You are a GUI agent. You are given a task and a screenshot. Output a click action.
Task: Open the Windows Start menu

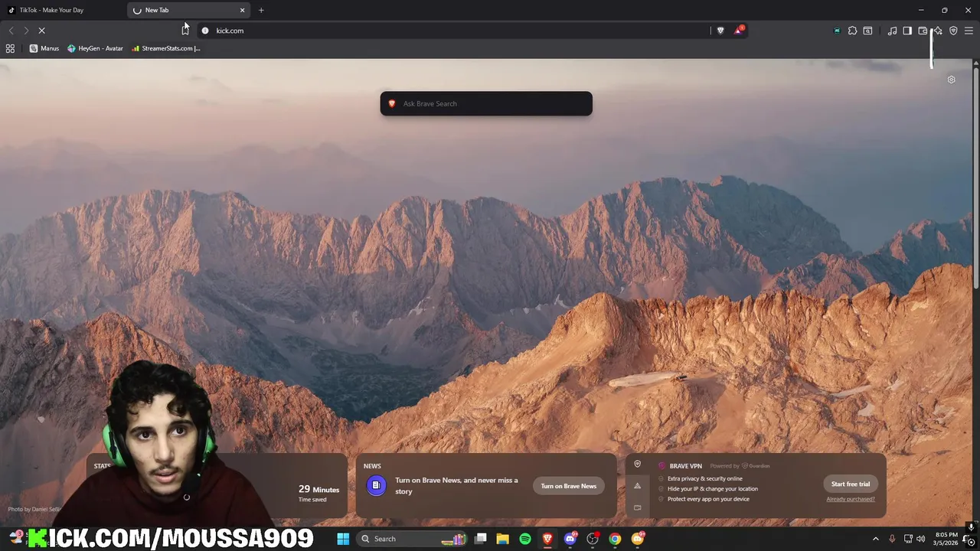(343, 539)
